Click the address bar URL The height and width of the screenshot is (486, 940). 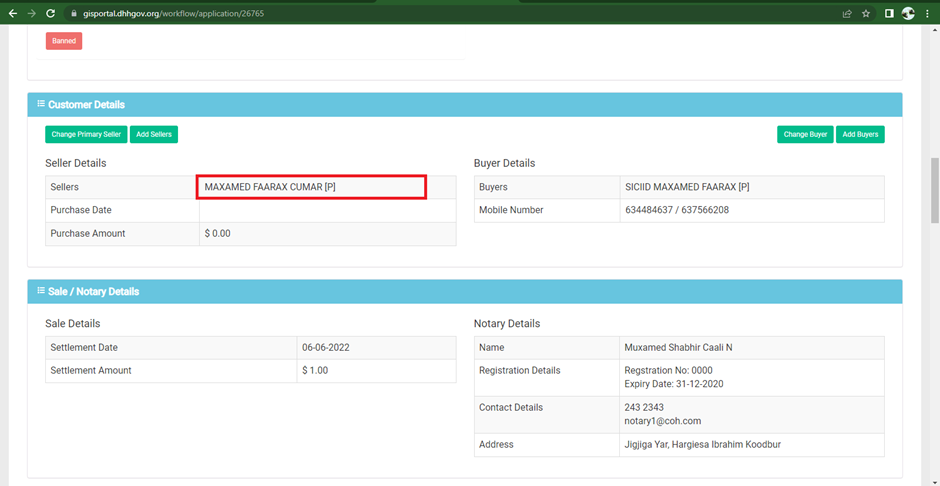173,13
